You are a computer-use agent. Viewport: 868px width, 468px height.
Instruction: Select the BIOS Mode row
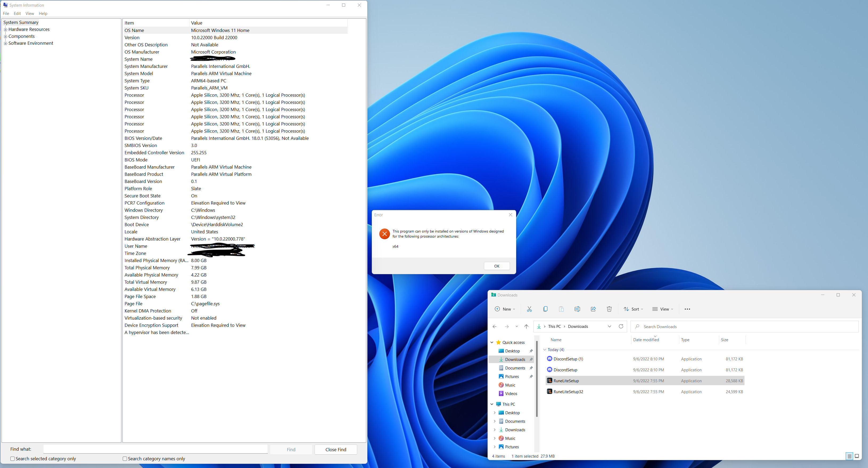[x=235, y=160]
